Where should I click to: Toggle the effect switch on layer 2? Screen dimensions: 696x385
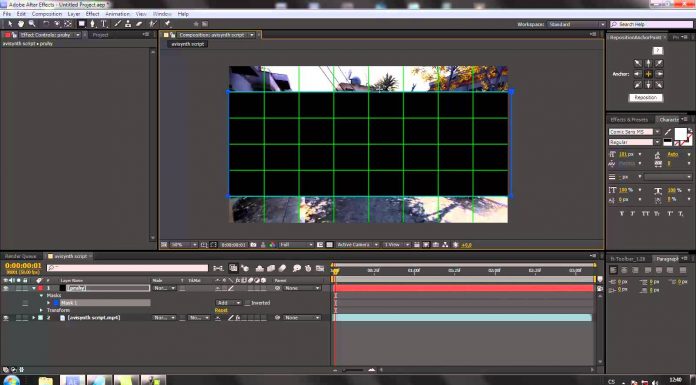click(238, 318)
